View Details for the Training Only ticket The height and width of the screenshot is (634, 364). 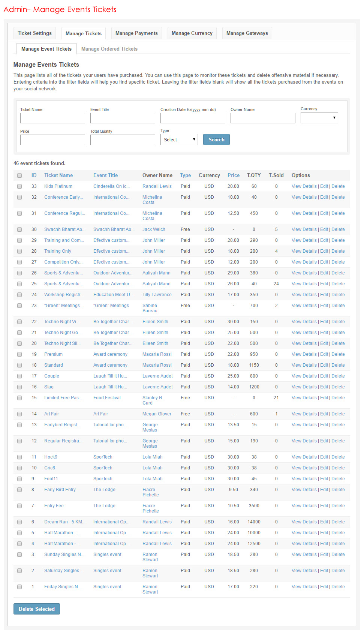pyautogui.click(x=304, y=251)
